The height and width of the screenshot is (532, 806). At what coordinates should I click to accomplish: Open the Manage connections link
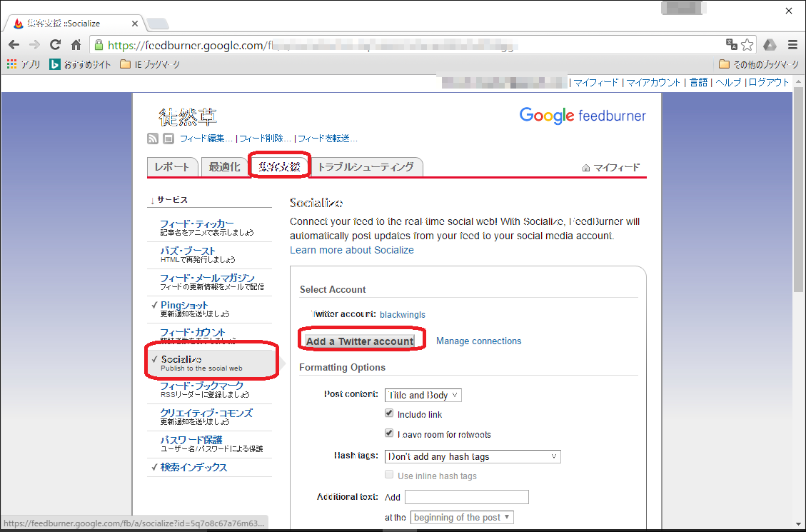pos(478,341)
